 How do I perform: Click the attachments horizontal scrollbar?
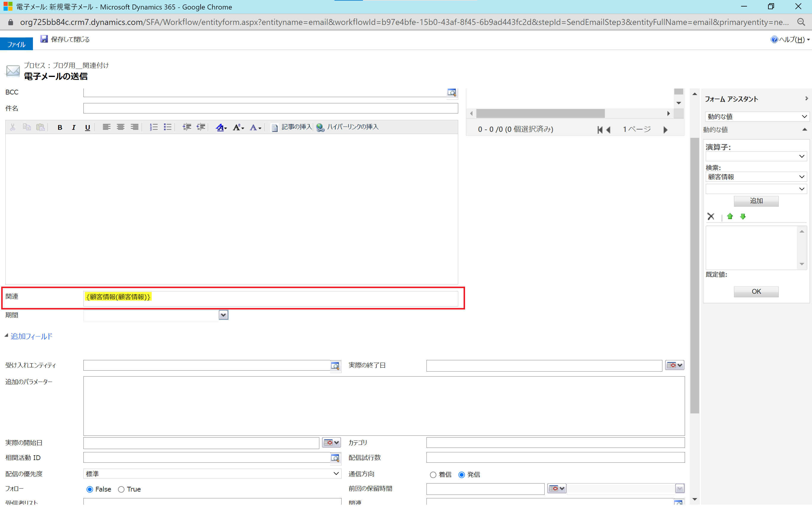pos(540,113)
